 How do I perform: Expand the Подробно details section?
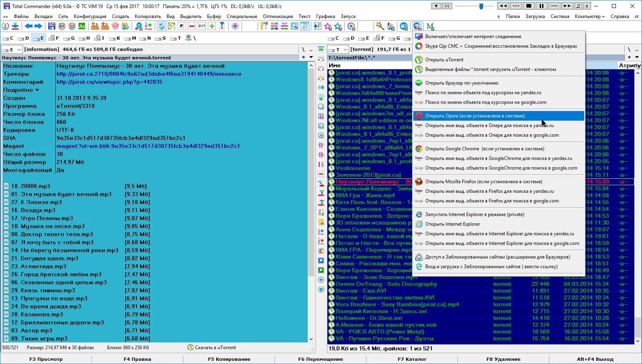[x=21, y=90]
